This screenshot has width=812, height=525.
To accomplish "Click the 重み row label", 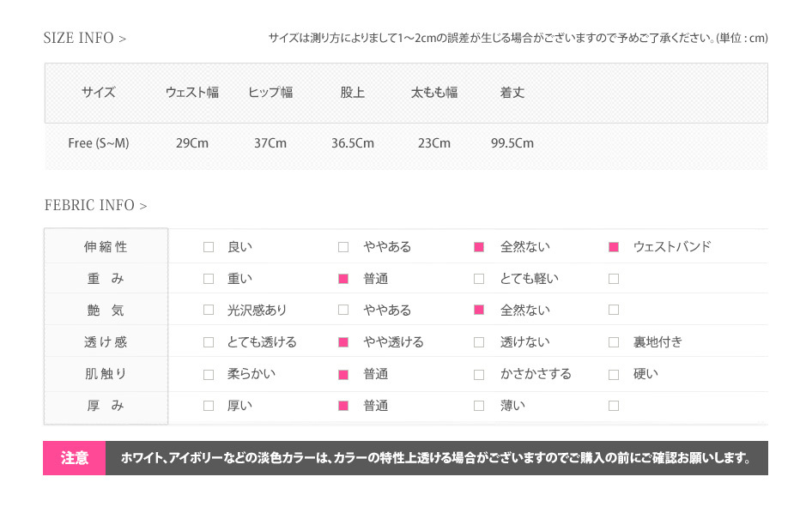I will click(106, 279).
